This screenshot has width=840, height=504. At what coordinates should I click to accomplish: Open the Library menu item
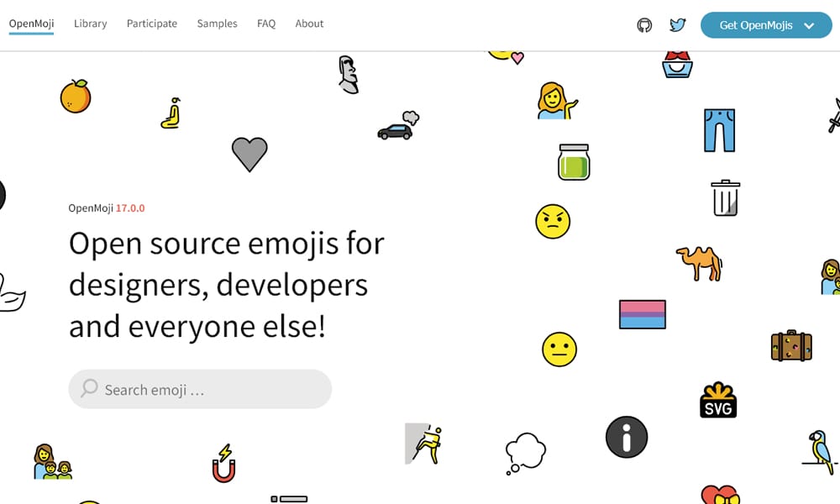[x=91, y=24]
